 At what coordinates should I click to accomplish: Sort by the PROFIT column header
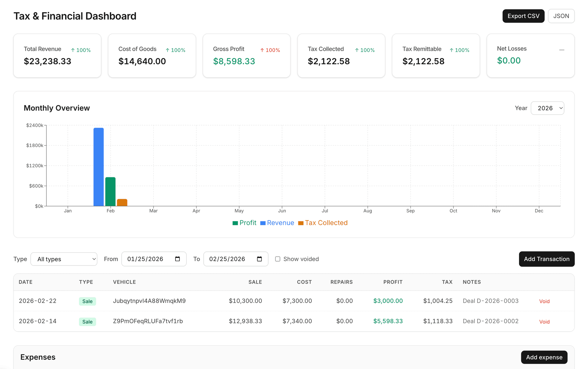[x=393, y=282]
